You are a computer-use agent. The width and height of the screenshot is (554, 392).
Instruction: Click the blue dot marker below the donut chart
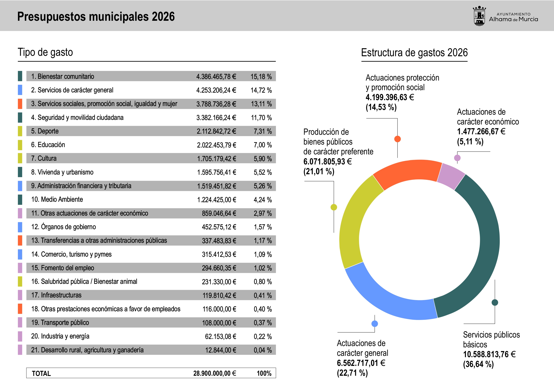[x=374, y=324]
